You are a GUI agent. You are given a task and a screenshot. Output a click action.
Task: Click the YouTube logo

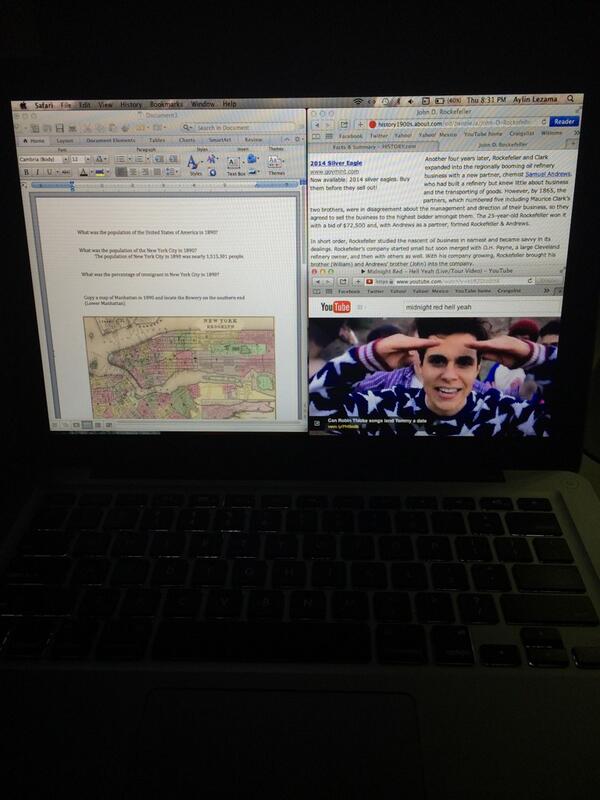click(x=335, y=307)
